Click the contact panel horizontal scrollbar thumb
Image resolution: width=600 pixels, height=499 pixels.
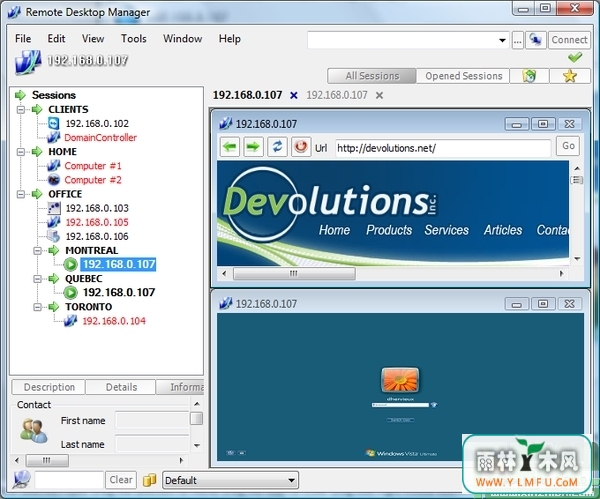[47, 460]
